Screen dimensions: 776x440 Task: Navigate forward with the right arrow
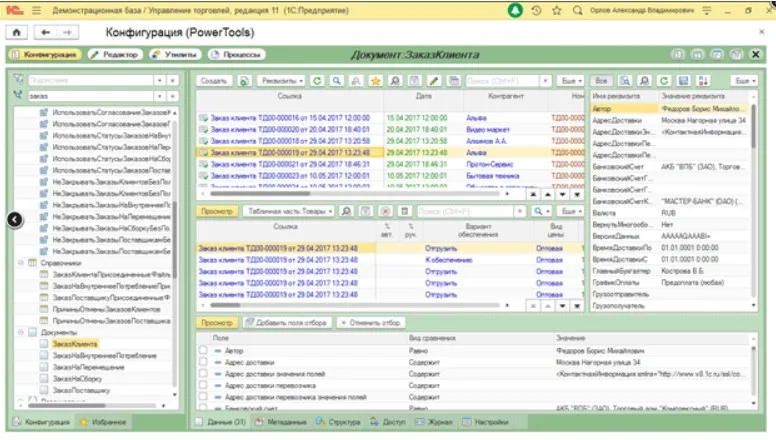(67, 32)
